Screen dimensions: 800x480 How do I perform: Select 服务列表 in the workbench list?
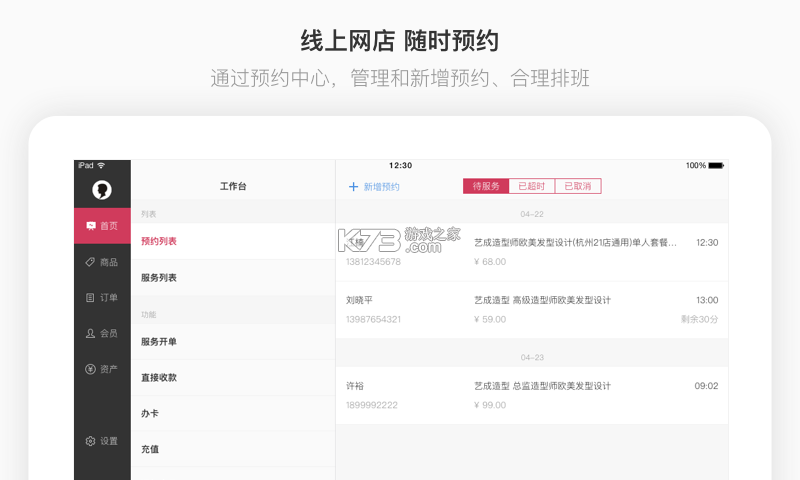coord(233,277)
